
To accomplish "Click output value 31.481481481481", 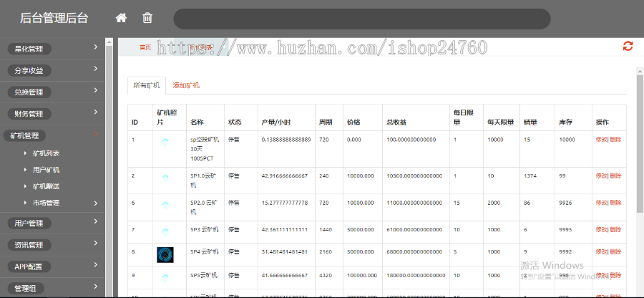I will (x=284, y=251).
